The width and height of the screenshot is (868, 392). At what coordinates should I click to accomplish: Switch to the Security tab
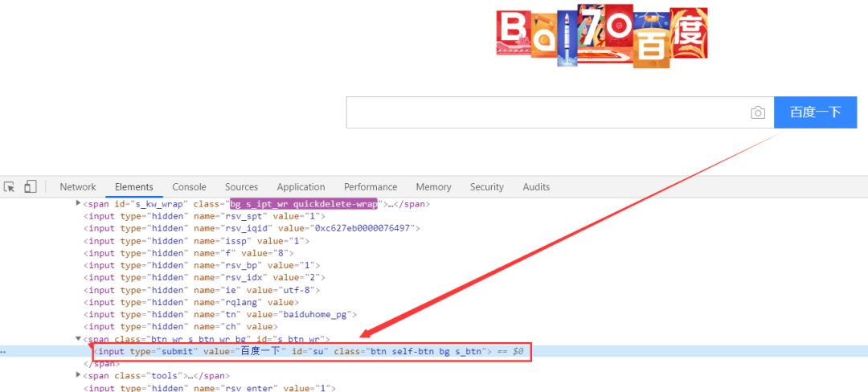[x=486, y=187]
